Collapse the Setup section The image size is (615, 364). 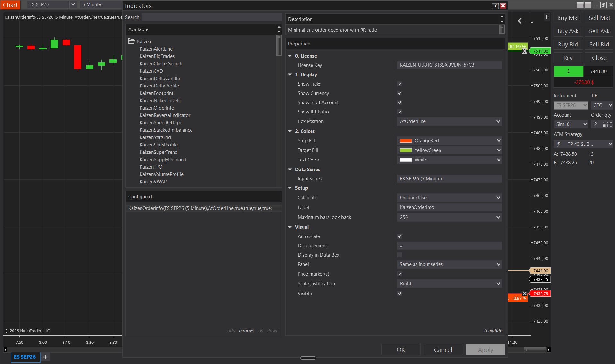click(x=290, y=188)
